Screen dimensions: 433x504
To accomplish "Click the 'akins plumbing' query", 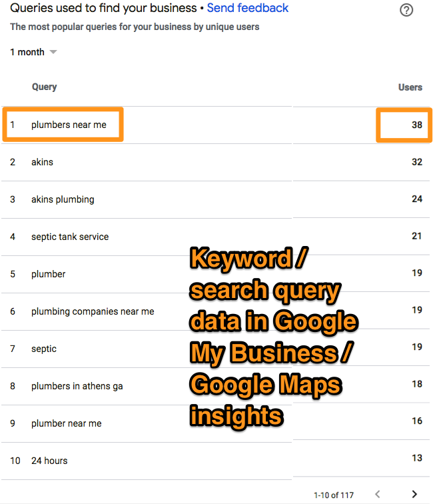I will (63, 199).
